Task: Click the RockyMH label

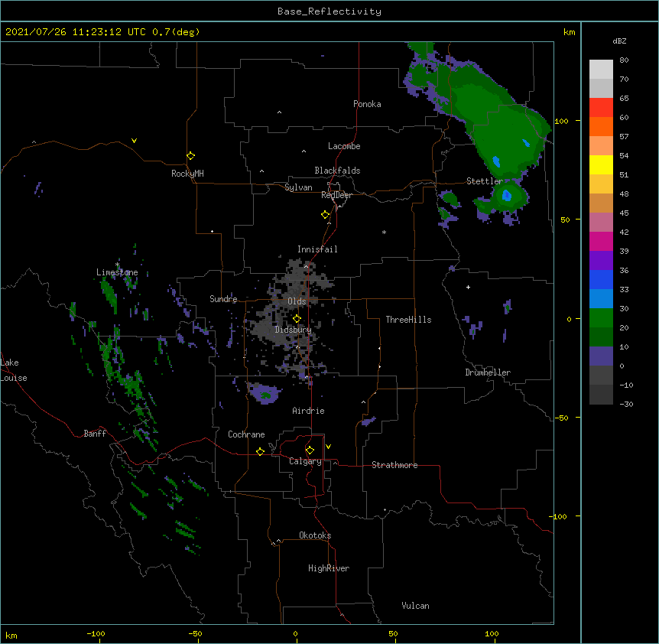Action: (187, 173)
